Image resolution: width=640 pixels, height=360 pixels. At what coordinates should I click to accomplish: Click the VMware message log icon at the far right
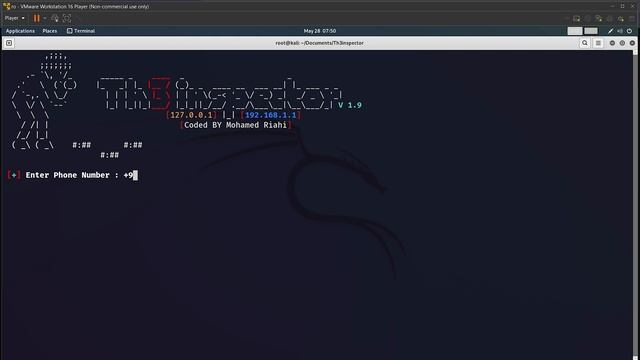(632, 18)
